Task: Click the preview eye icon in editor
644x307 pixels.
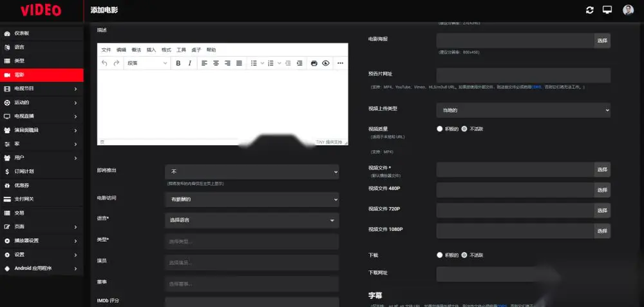Action: click(326, 63)
